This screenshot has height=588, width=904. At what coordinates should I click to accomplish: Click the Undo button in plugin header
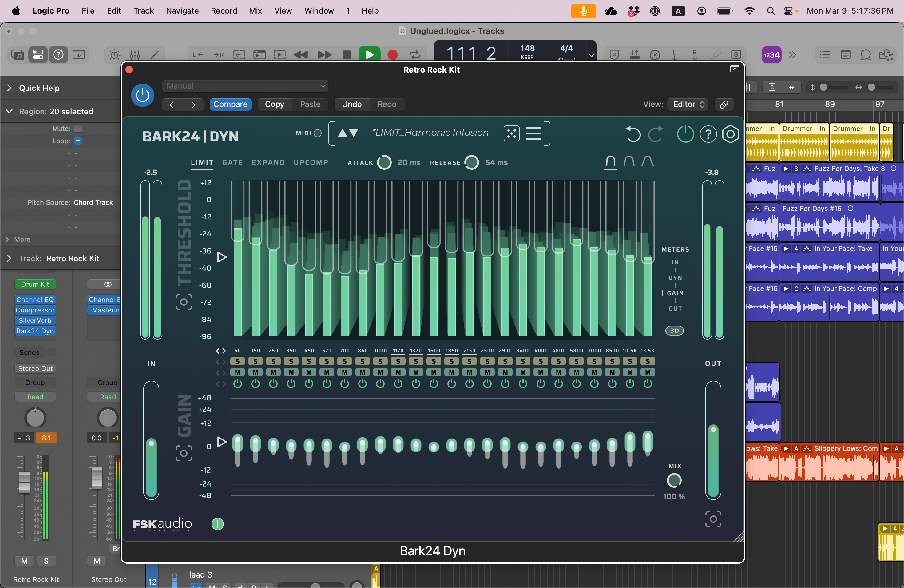click(x=352, y=105)
